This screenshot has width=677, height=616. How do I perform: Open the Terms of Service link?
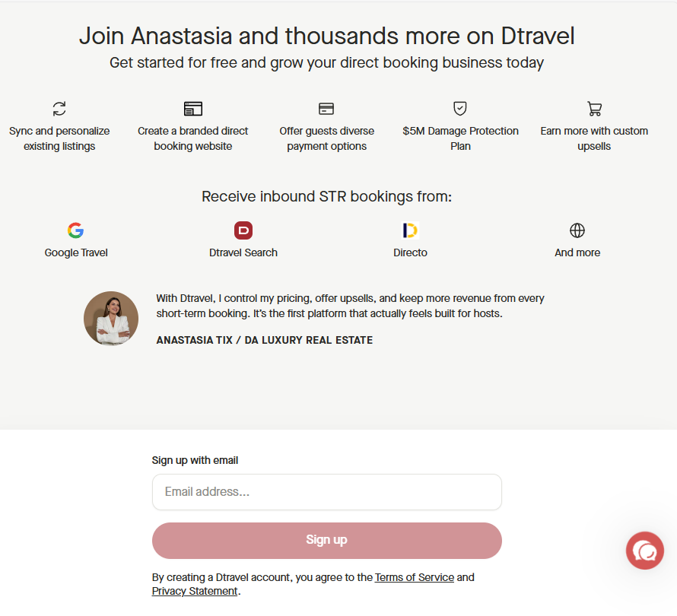pos(415,577)
